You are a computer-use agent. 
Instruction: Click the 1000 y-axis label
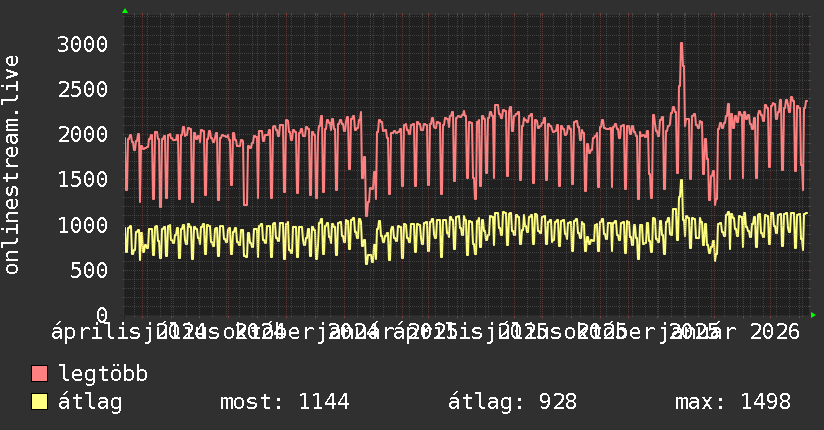83,225
